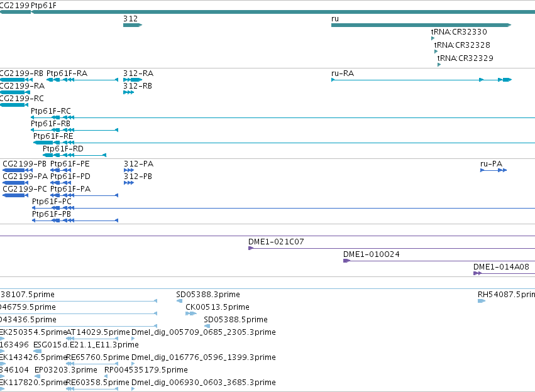Select the AT14029.5prime EST label
Viewport: 535px width, 392px height.
(x=98, y=332)
